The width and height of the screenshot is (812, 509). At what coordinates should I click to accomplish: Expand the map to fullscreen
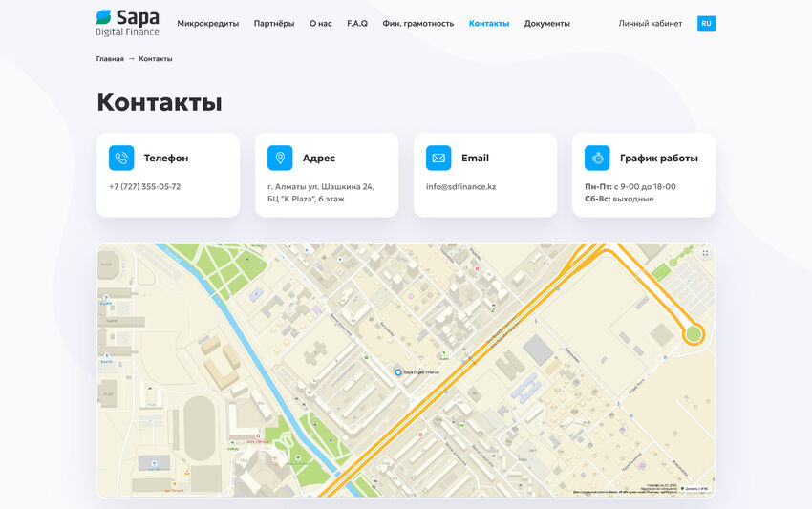coord(705,253)
